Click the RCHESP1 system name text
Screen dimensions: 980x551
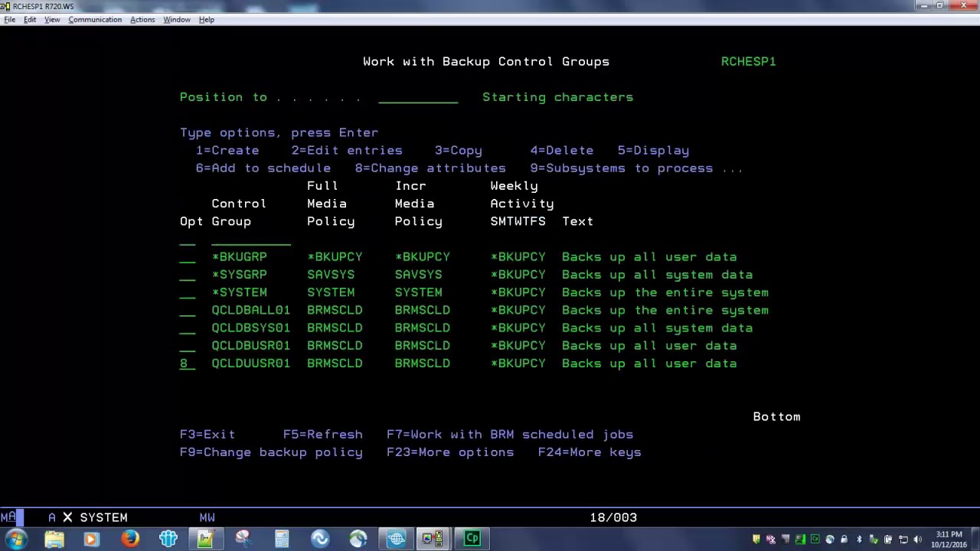click(749, 61)
